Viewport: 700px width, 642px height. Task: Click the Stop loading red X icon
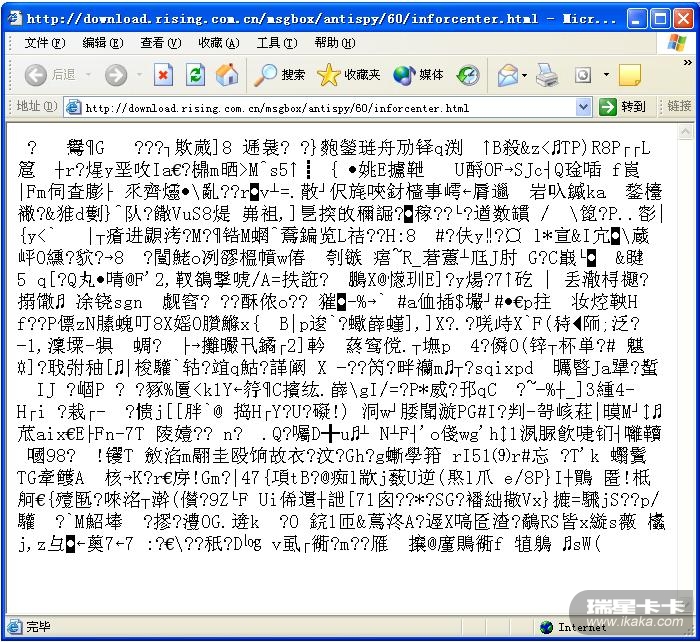(163, 75)
